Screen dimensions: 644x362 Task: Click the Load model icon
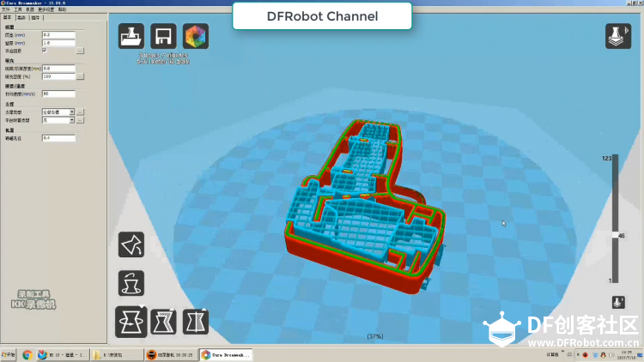(x=131, y=36)
